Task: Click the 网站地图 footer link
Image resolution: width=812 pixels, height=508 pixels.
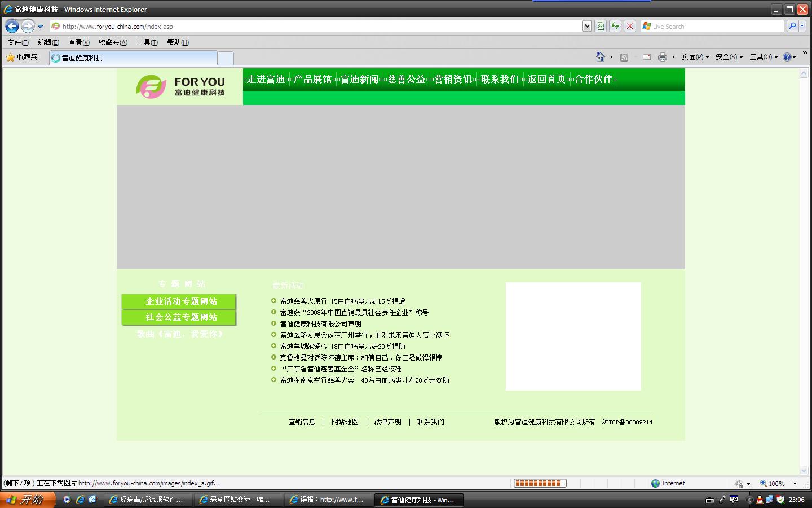Action: pyautogui.click(x=345, y=422)
